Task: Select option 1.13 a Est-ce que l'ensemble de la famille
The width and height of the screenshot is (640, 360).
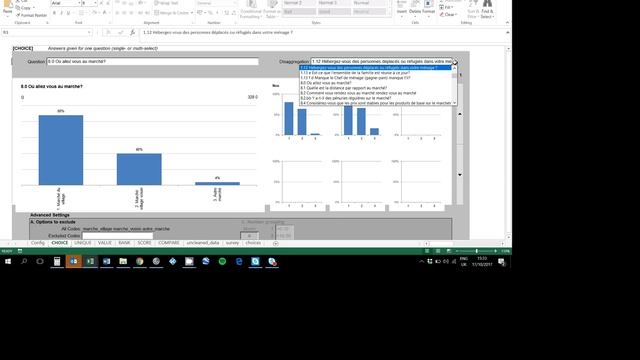Action: point(375,73)
